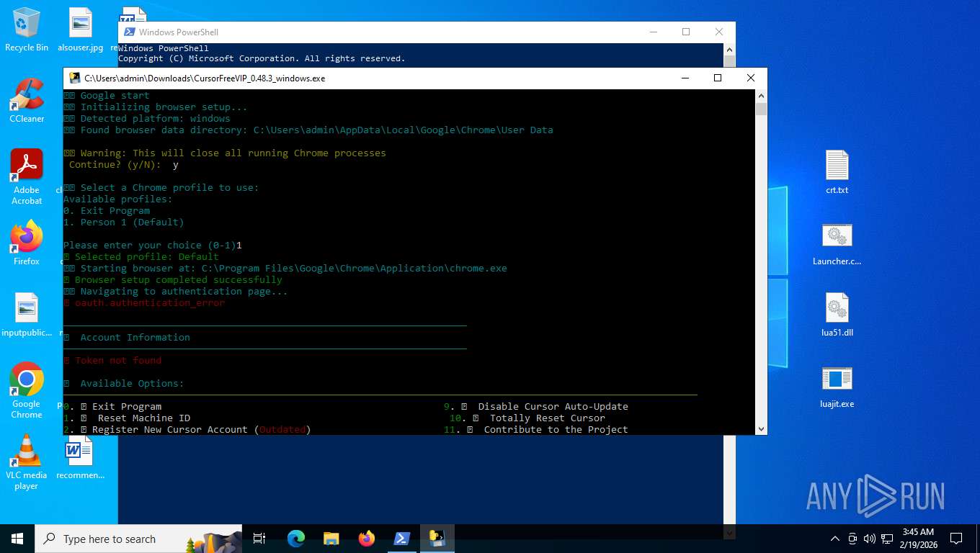
Task: Open File Explorer from the taskbar
Action: pos(331,539)
